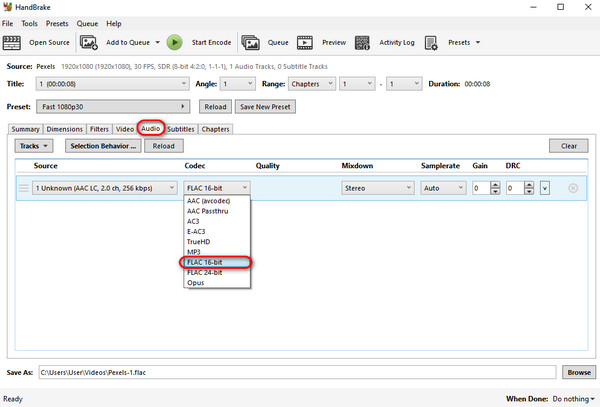
Task: Click the HandBrake app logo icon
Action: pyautogui.click(x=7, y=7)
